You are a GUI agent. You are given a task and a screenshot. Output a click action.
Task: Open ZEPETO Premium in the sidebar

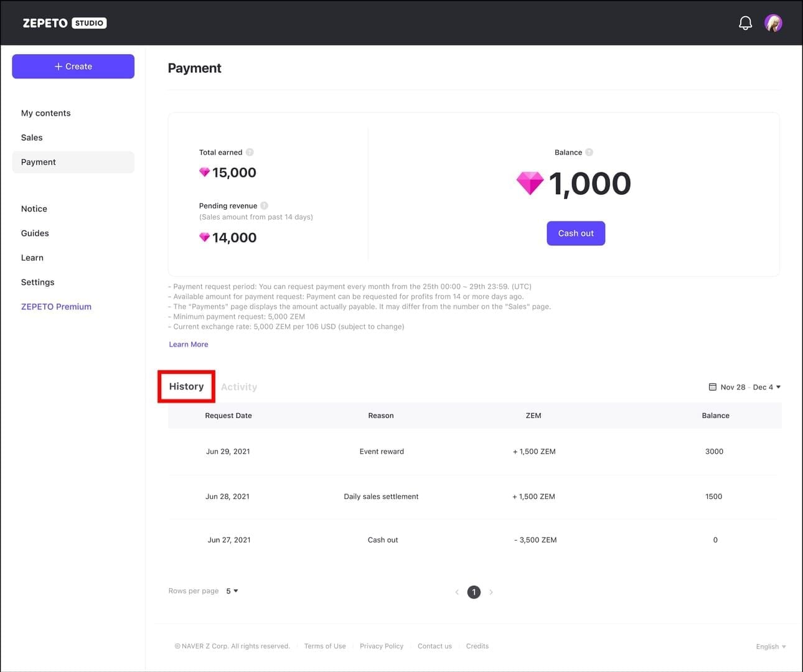[56, 306]
